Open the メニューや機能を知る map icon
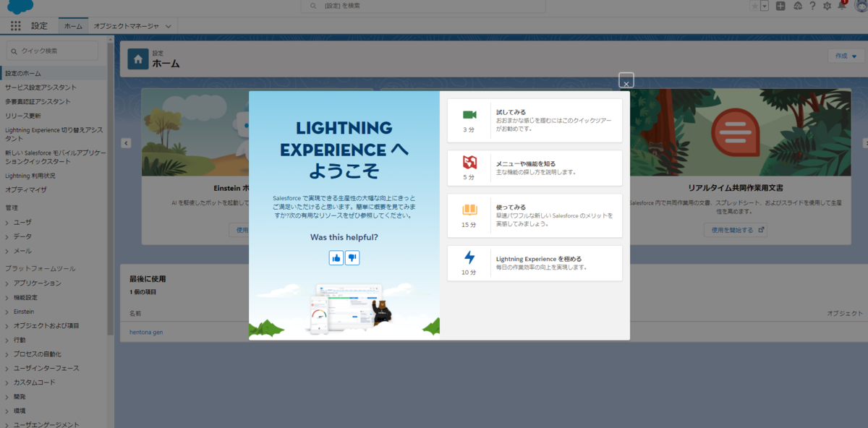 [x=469, y=163]
